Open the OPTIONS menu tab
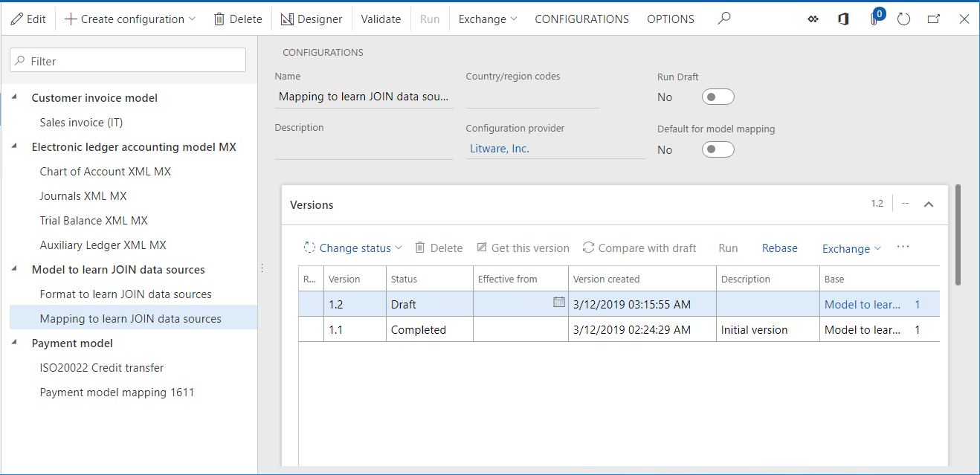The width and height of the screenshot is (980, 475). click(671, 19)
